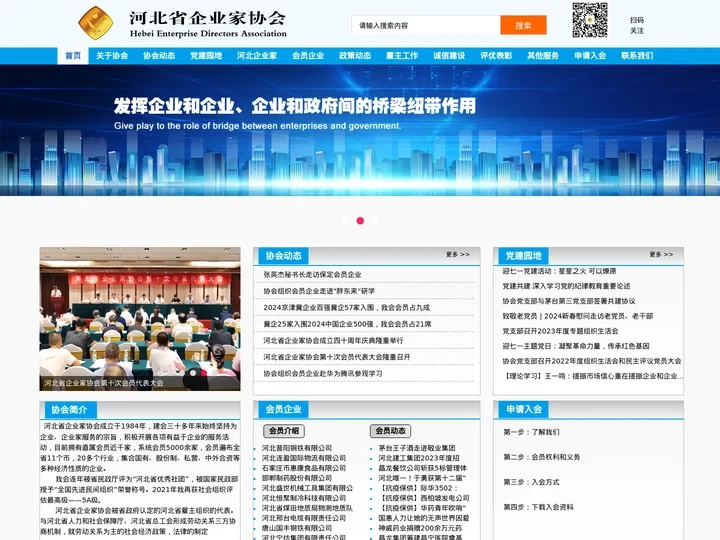Image resolution: width=720 pixels, height=540 pixels.
Task: Open 【理论学习】王一鸣 article
Action: pyautogui.click(x=593, y=376)
